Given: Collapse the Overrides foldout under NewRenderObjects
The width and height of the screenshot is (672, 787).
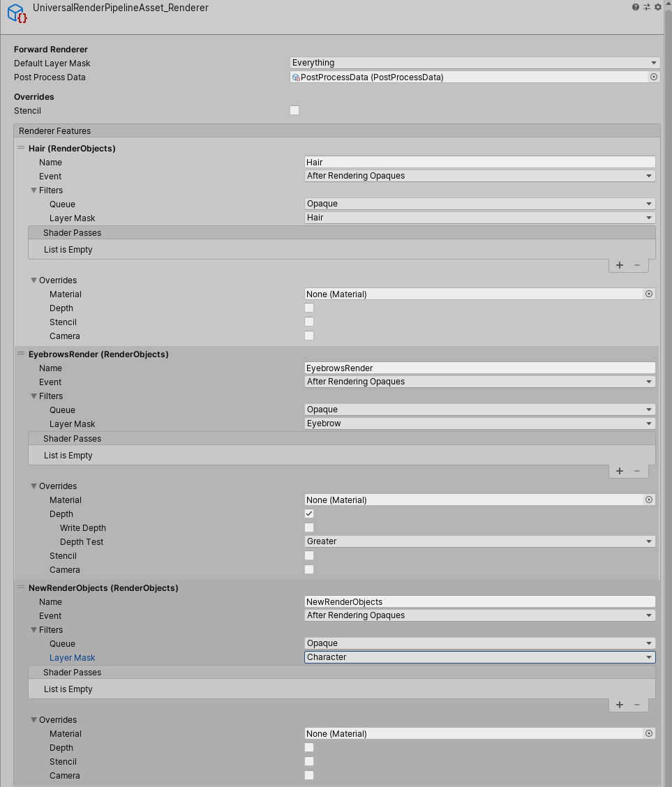Looking at the screenshot, I should tap(33, 720).
